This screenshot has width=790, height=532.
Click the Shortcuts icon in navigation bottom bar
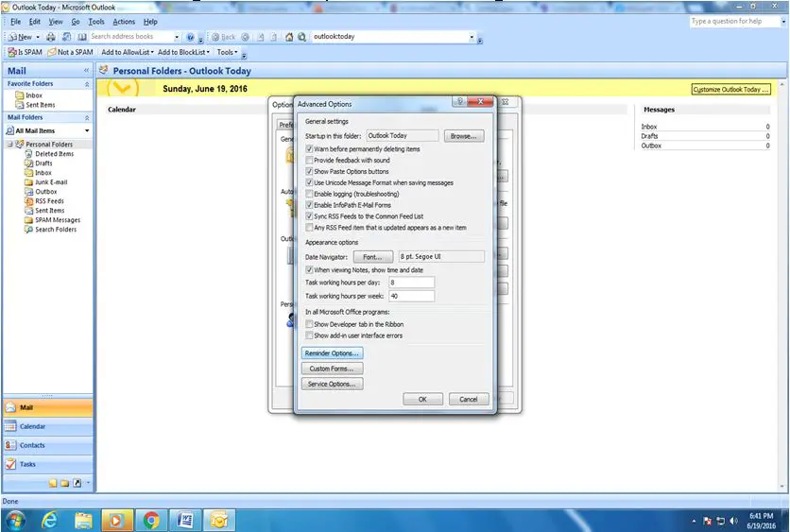(x=77, y=483)
